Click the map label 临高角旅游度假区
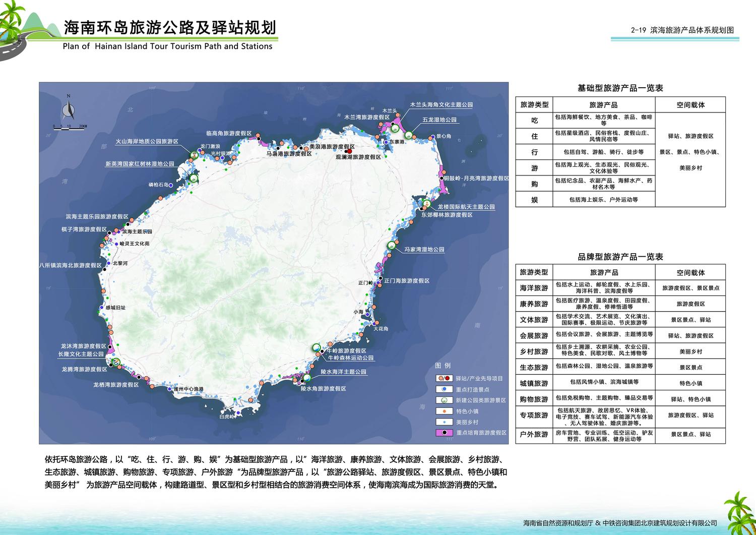 point(229,133)
